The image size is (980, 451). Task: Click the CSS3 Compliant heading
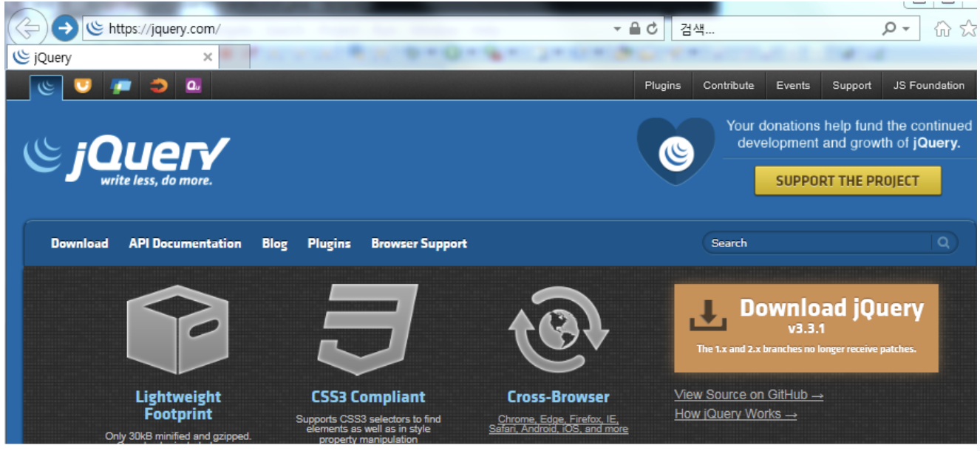pyautogui.click(x=368, y=397)
